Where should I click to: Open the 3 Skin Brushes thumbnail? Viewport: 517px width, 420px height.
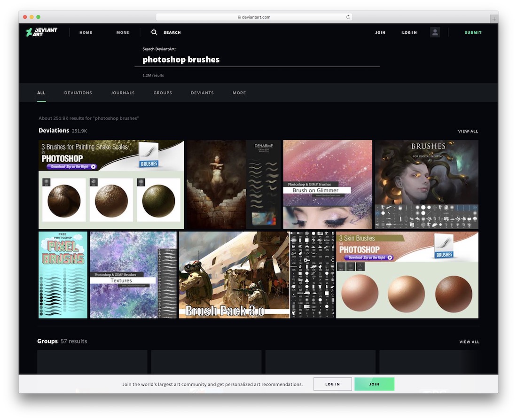pos(407,275)
